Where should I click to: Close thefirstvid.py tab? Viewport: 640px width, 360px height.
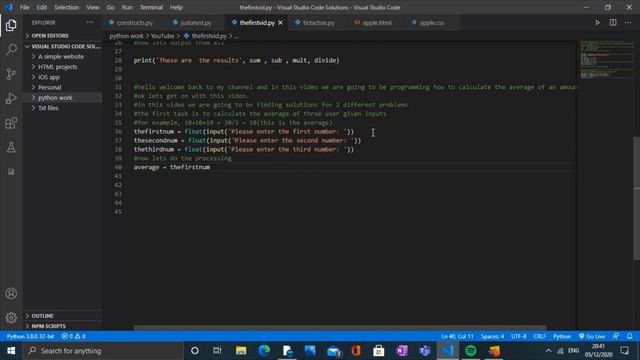point(280,23)
